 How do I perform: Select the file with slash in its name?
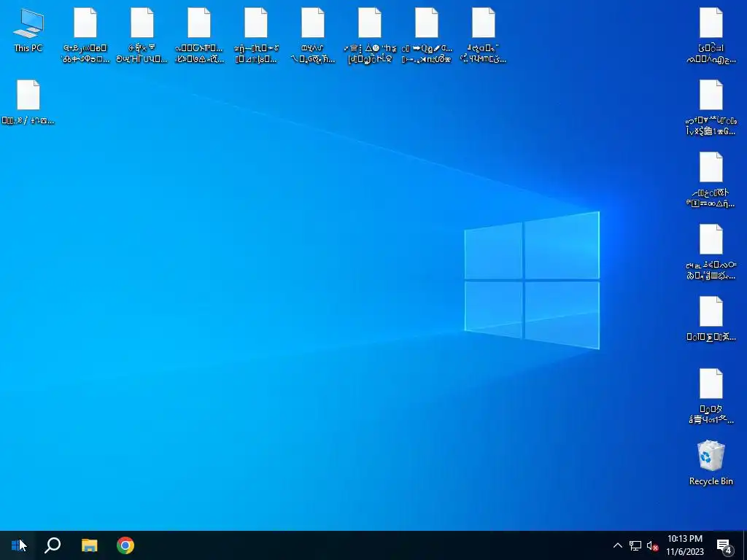coord(28,102)
